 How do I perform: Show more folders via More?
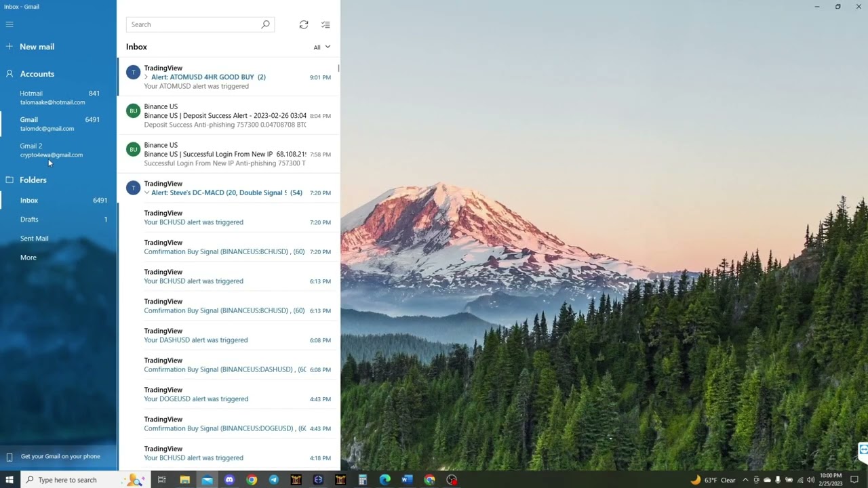coord(58,258)
